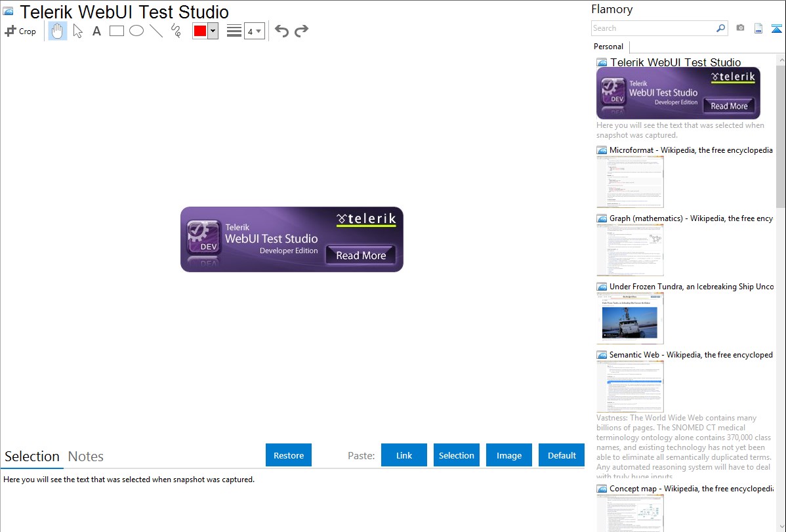The image size is (786, 532).
Task: Open Graph (mathematics) snapshot thumbnail
Action: point(630,250)
